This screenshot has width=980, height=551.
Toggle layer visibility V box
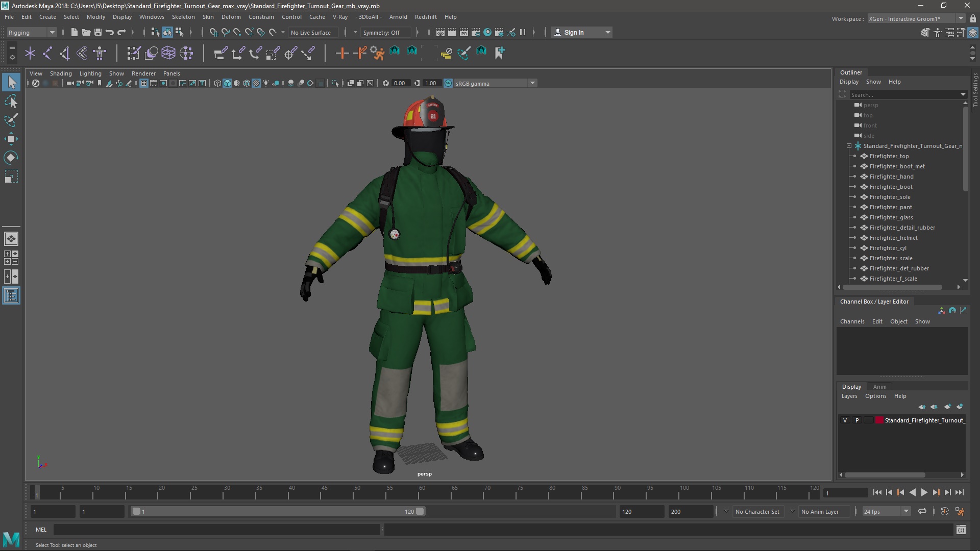click(x=845, y=420)
